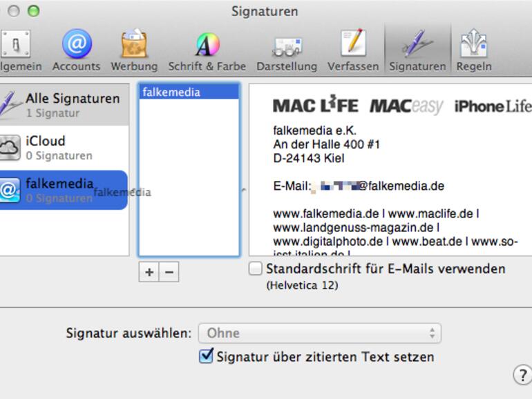Click the iCloud cloud icon
Viewport: 532px width, 399px height.
(x=10, y=148)
